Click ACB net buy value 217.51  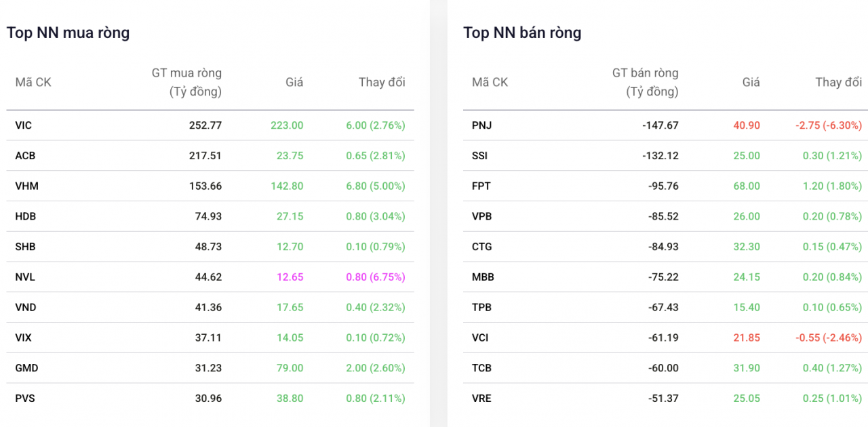pyautogui.click(x=205, y=156)
